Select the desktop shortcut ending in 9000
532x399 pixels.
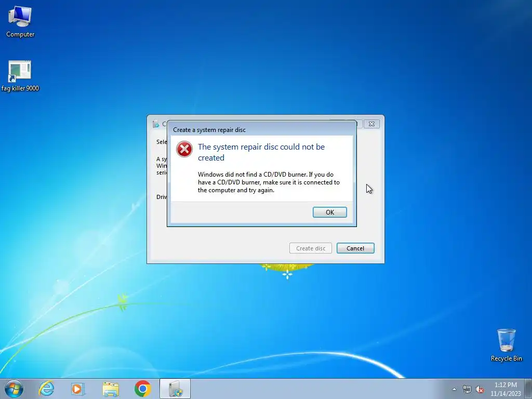coord(20,76)
